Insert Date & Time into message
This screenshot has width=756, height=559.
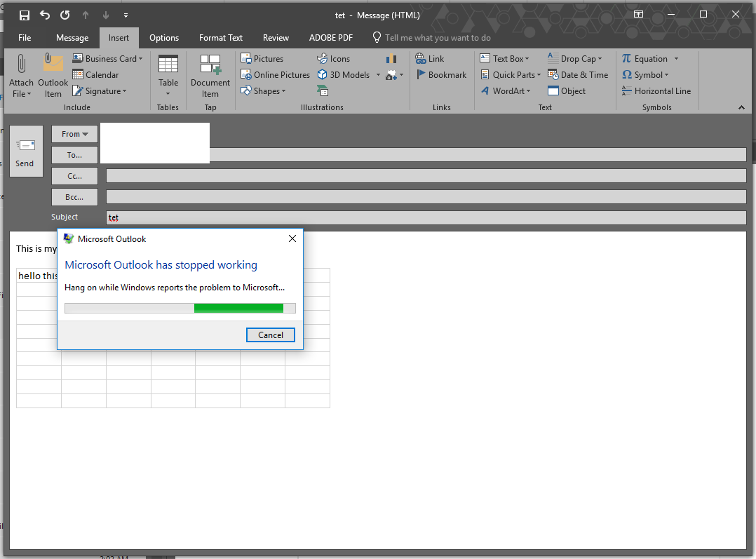coord(578,75)
